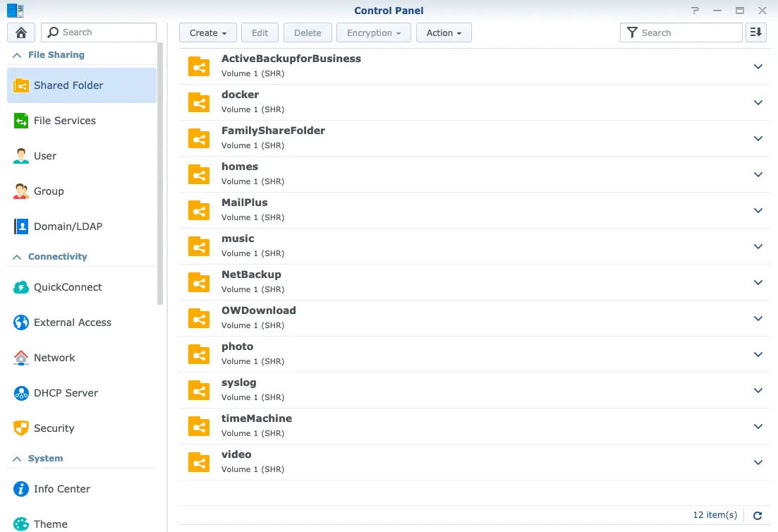
Task: Expand docker folder details chevron
Action: coord(758,103)
